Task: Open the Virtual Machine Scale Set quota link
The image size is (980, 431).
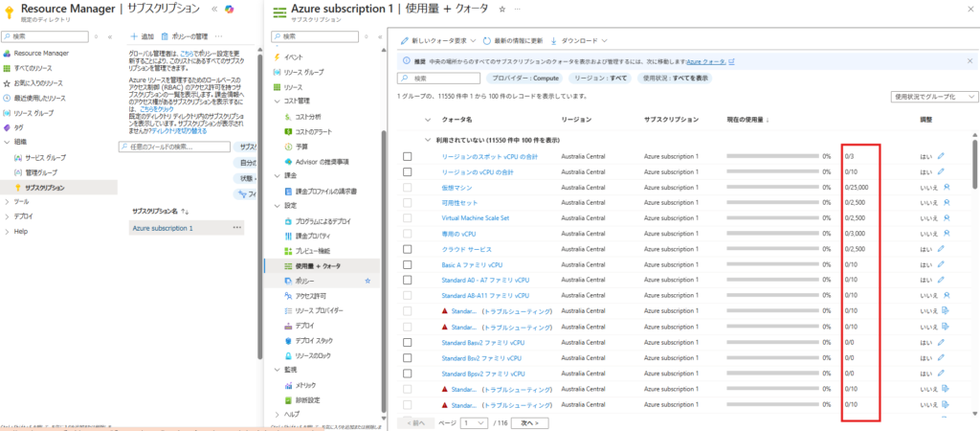Action: point(476,218)
